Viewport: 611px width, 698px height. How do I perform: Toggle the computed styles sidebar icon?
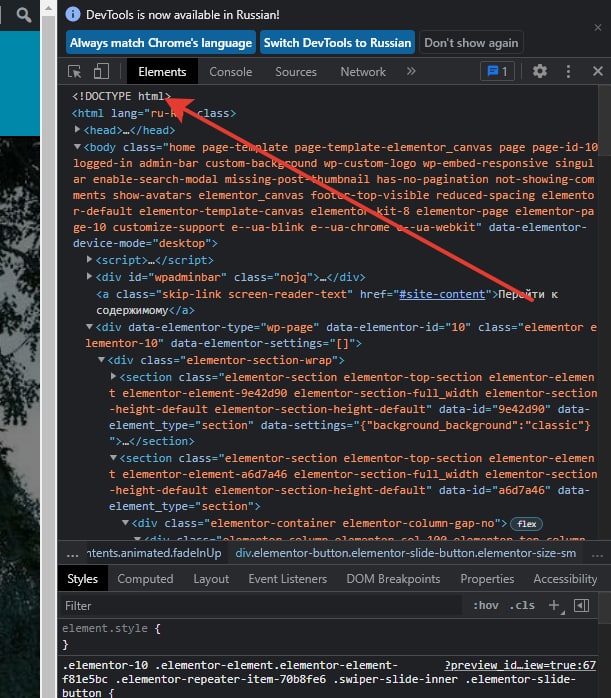[582, 605]
